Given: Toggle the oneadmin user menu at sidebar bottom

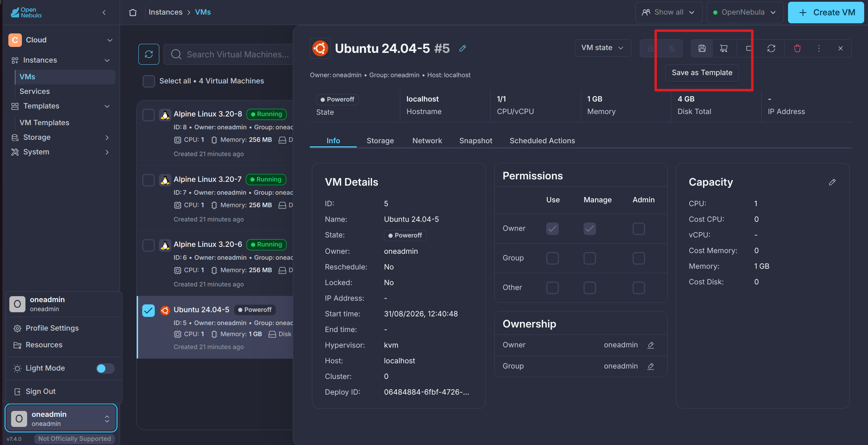Looking at the screenshot, I should tap(61, 418).
